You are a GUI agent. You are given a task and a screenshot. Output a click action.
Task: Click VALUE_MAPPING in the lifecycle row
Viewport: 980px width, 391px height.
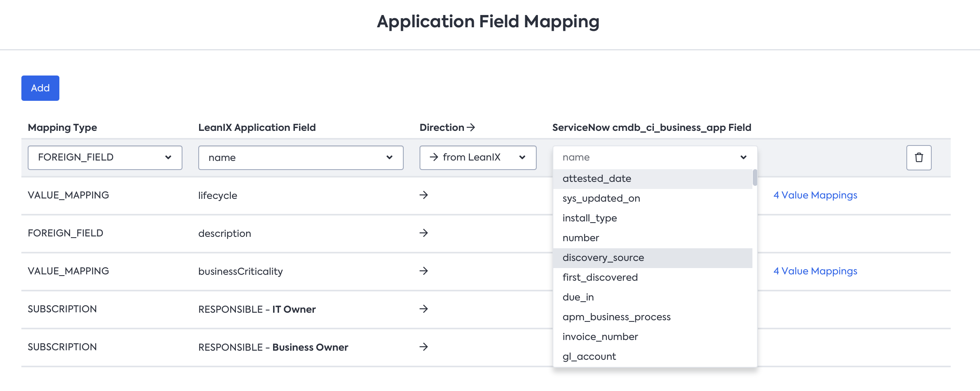coord(68,195)
